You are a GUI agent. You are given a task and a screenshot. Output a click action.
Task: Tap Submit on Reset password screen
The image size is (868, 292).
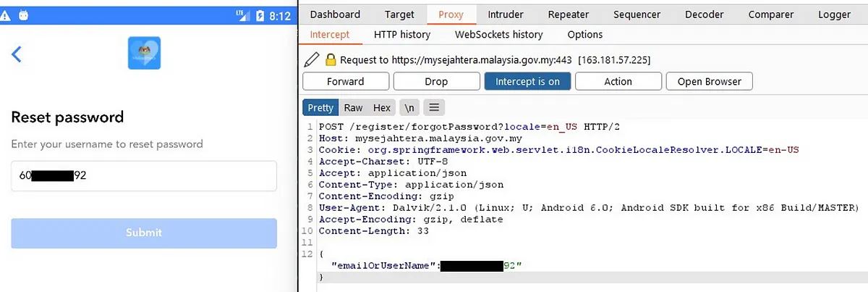click(144, 233)
